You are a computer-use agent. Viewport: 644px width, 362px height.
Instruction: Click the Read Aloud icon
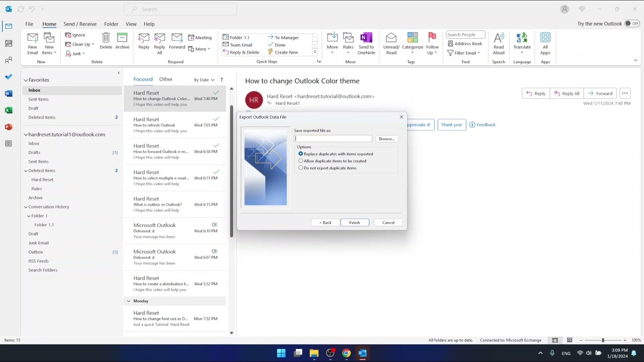click(499, 38)
